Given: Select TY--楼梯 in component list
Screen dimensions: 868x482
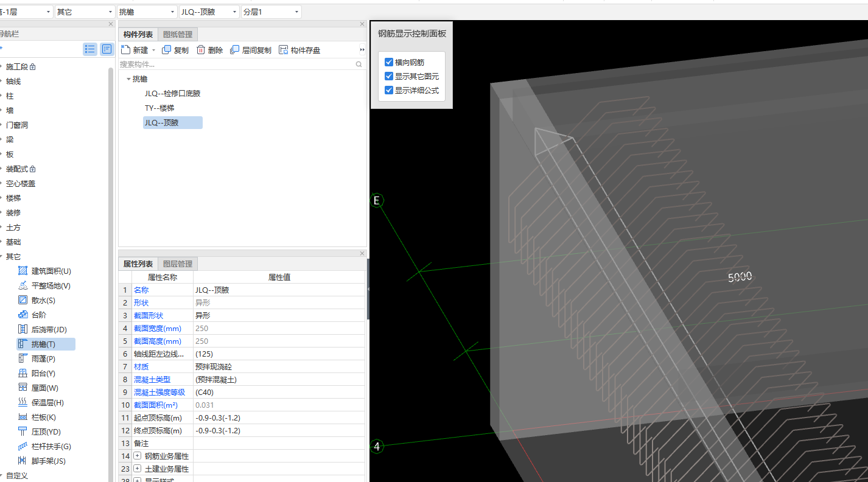Looking at the screenshot, I should pos(159,108).
